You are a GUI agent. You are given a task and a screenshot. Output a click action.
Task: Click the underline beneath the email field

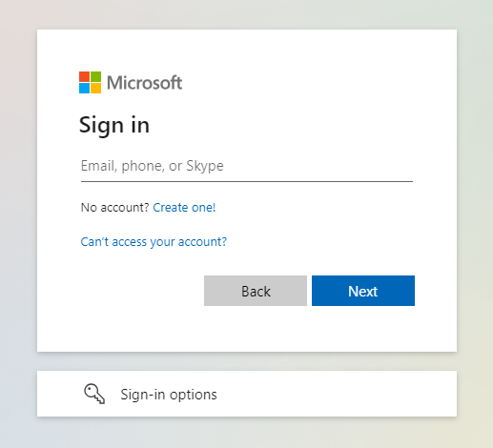[x=247, y=181]
